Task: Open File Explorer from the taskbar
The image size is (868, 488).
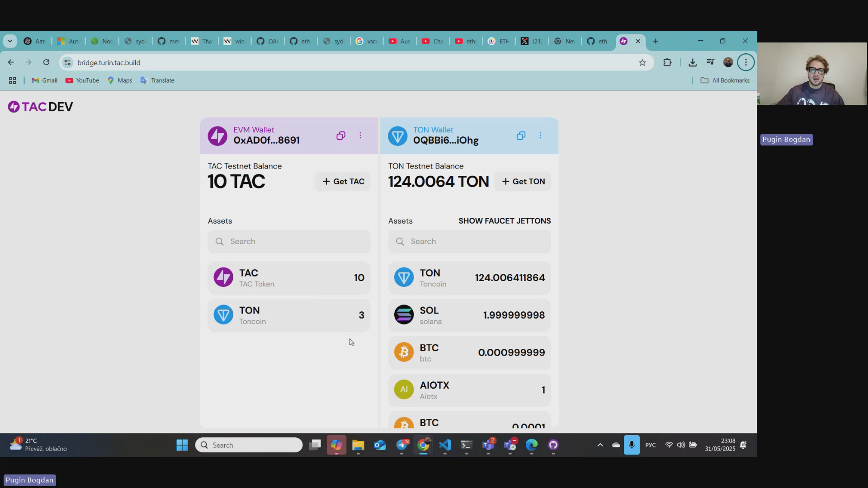Action: click(358, 445)
